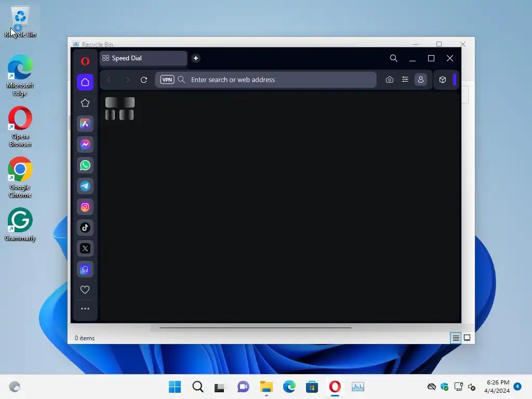The image size is (532, 399).
Task: Select the Microsoft Edge desktop shortcut
Action: click(x=20, y=75)
